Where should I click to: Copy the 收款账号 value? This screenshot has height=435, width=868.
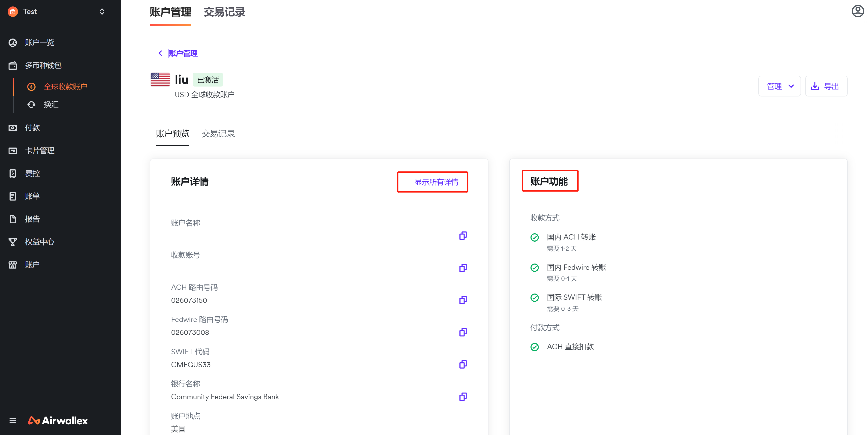463,268
